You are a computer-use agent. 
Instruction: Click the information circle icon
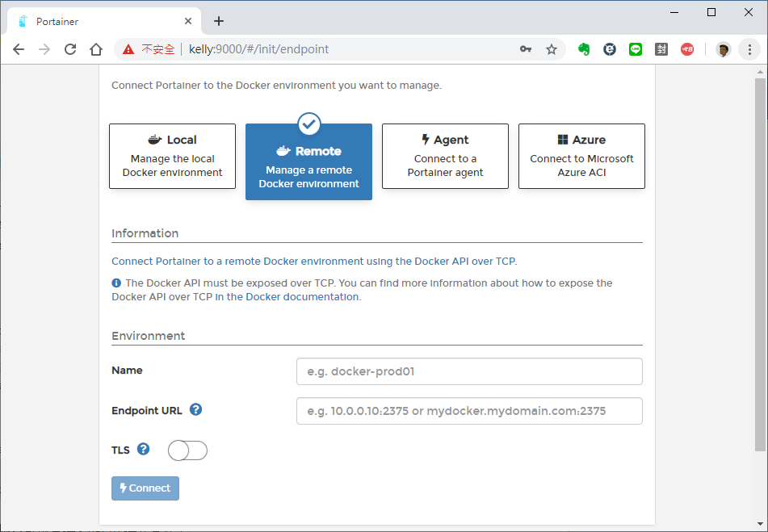[x=116, y=283]
